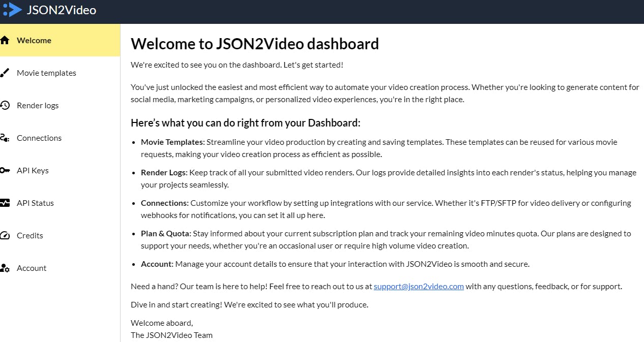
Task: Open the Welcome menu item
Action: pos(60,40)
